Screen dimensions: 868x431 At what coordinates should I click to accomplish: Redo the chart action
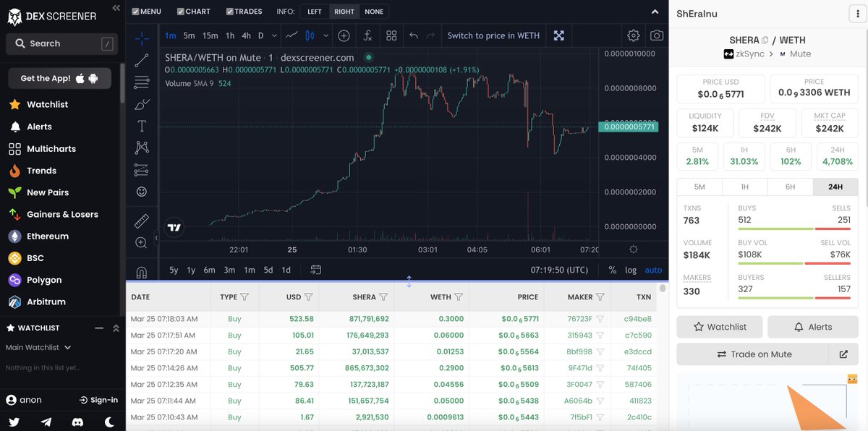[431, 35]
